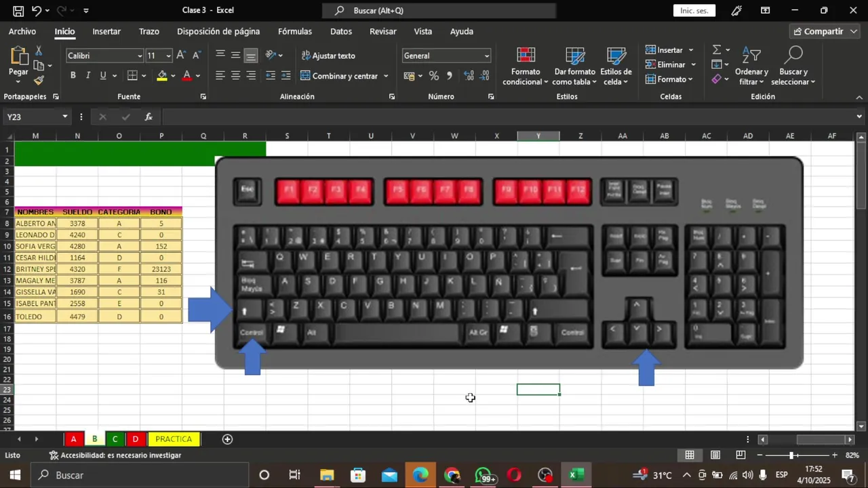
Task: Click the Borders icon
Action: coord(132,76)
